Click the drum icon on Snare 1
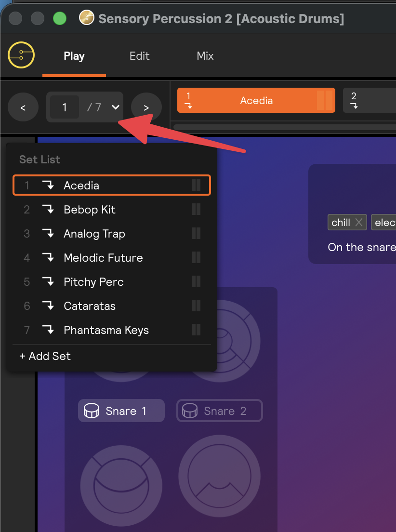Viewport: 396px width, 532px height. pyautogui.click(x=92, y=411)
